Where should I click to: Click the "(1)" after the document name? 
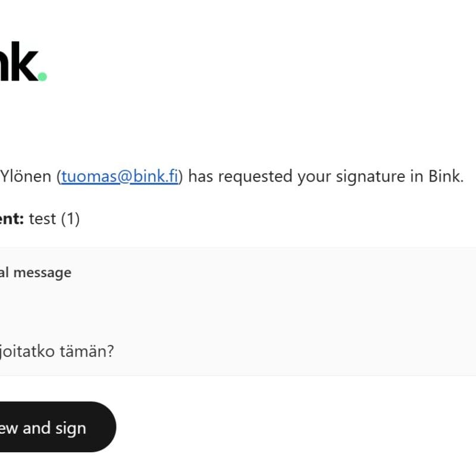tap(70, 219)
